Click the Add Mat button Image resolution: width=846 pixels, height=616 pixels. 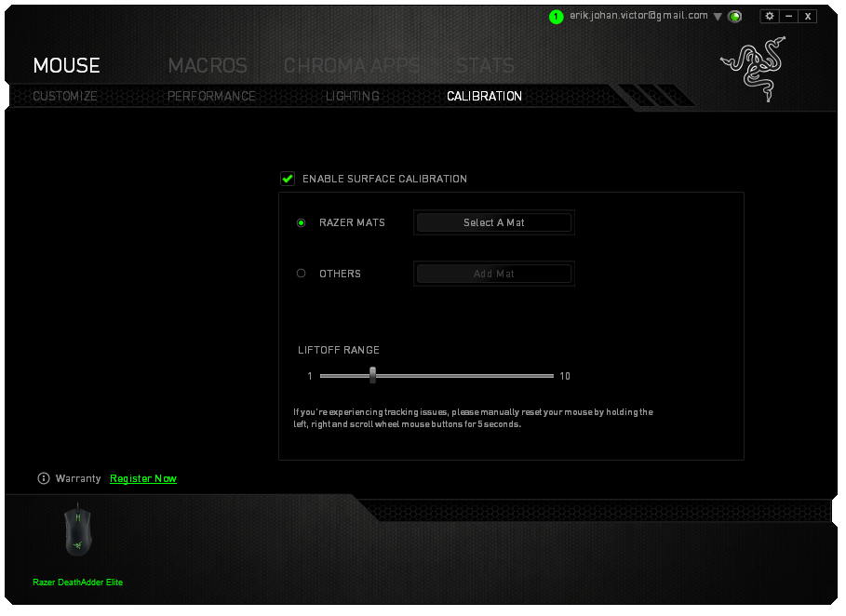tap(493, 273)
